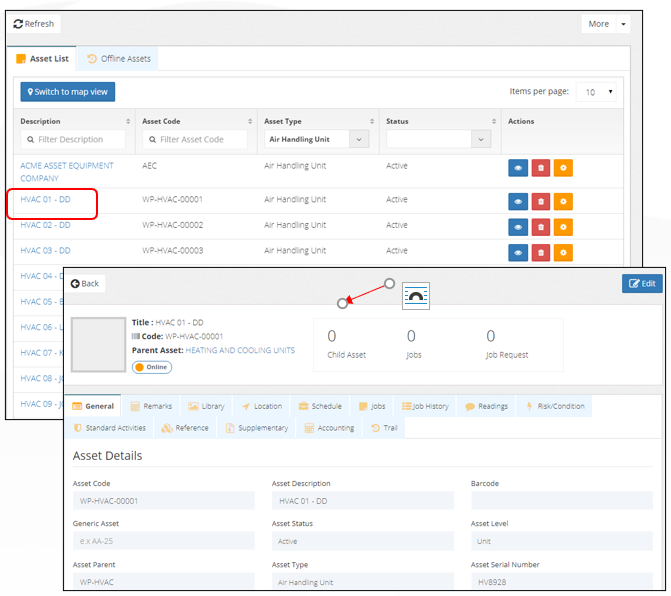Click the Back button in asset detail
Viewport: 671px width, 596px height.
(x=85, y=284)
